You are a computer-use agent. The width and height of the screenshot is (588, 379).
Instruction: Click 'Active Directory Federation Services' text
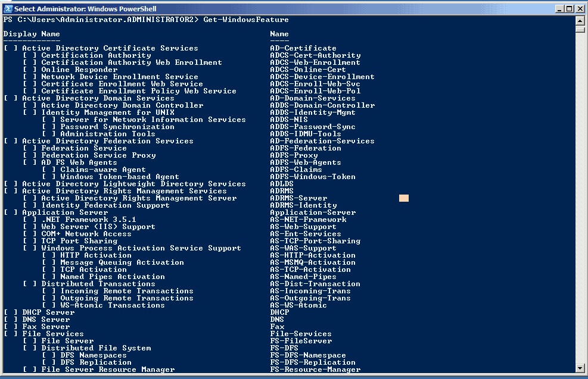(108, 141)
